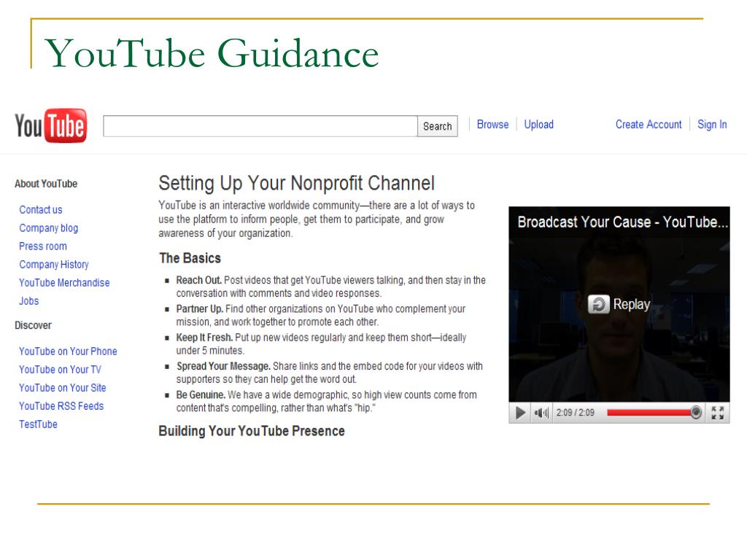The height and width of the screenshot is (560, 747).
Task: Open YouTube on Your Site link
Action: [x=63, y=388]
